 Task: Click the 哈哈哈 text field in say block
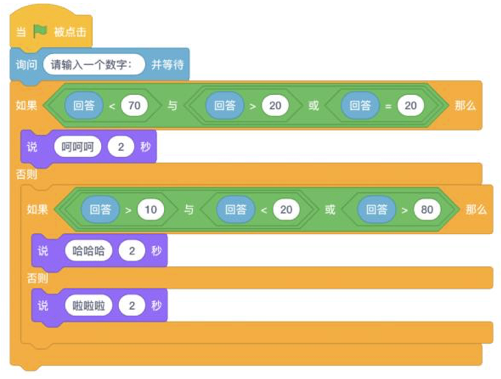(88, 251)
